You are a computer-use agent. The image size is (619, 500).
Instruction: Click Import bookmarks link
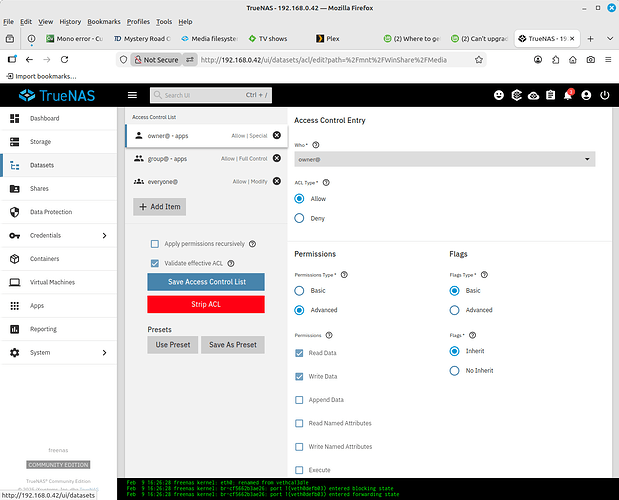(41, 76)
